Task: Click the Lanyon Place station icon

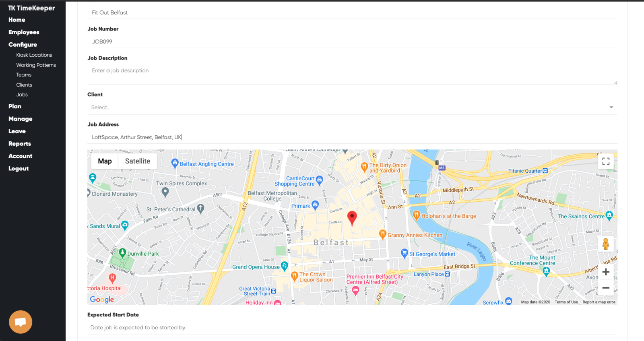Action: (447, 274)
